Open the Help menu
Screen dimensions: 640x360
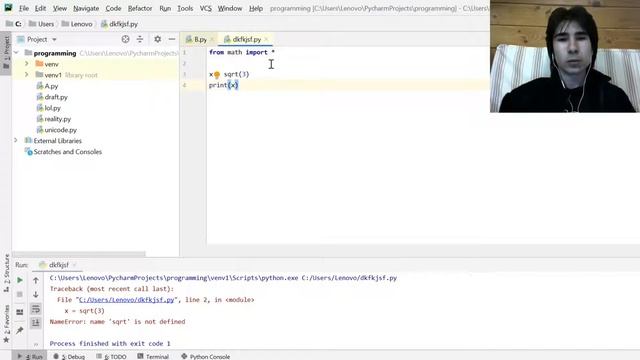(x=256, y=8)
